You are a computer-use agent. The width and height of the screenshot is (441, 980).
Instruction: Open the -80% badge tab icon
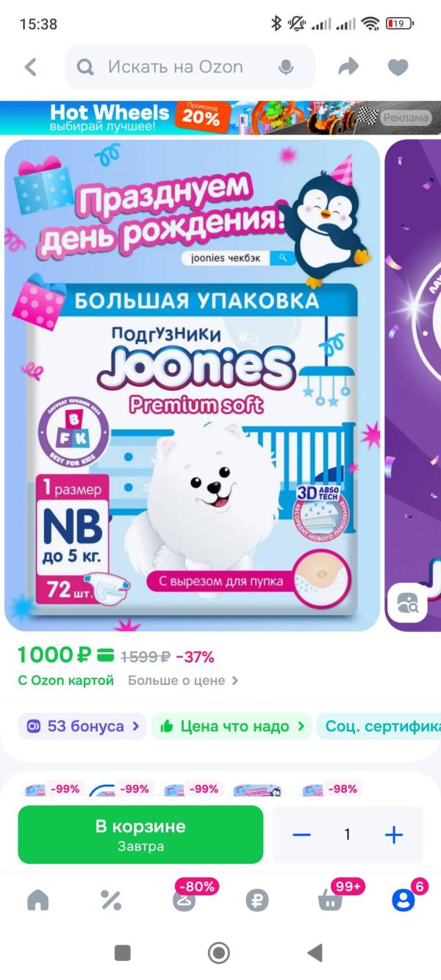point(184,899)
